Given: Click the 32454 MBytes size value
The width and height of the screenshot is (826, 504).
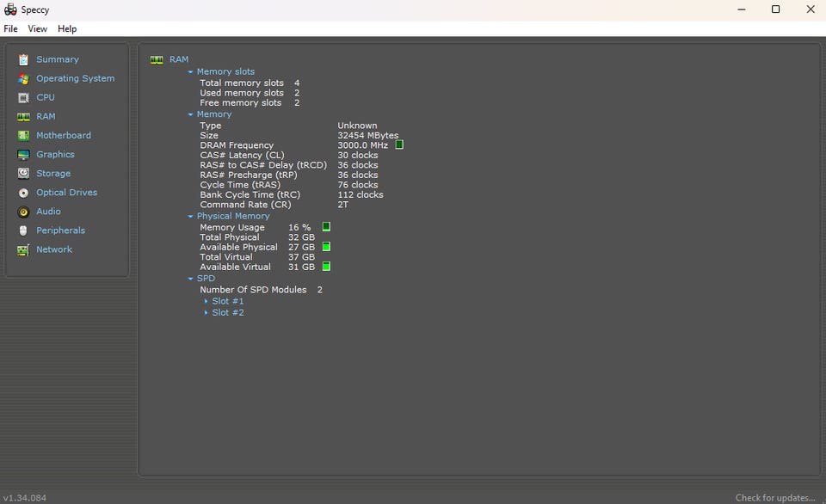Looking at the screenshot, I should (367, 135).
